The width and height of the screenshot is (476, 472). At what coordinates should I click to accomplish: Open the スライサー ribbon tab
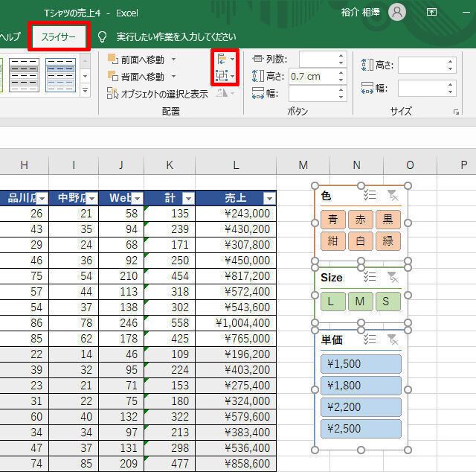click(59, 36)
